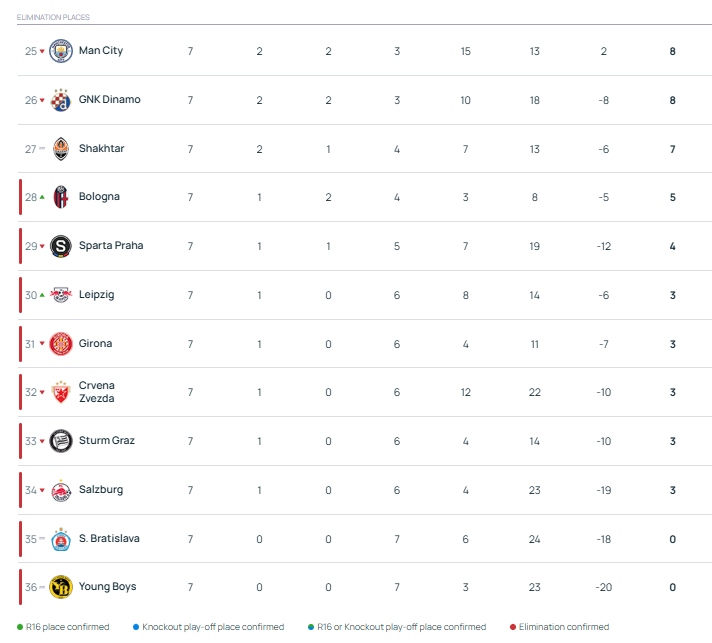Click the Sparta Praha S logo
The image size is (712, 643).
(x=60, y=246)
